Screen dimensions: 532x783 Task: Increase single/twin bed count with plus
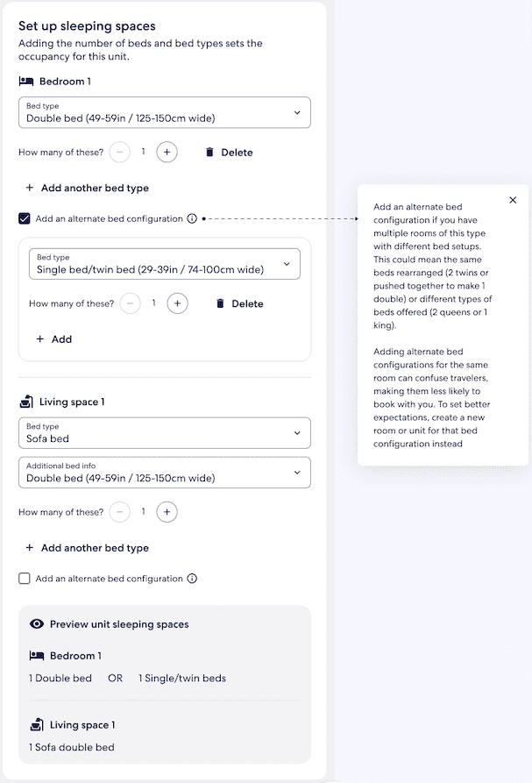point(177,303)
